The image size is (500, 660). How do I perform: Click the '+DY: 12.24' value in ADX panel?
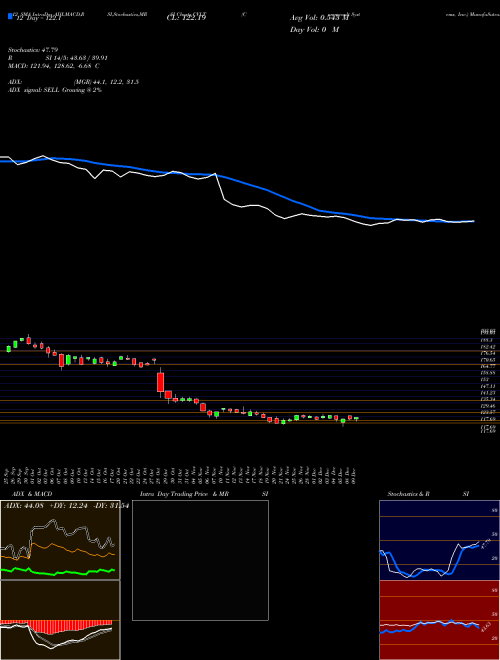tap(69, 506)
